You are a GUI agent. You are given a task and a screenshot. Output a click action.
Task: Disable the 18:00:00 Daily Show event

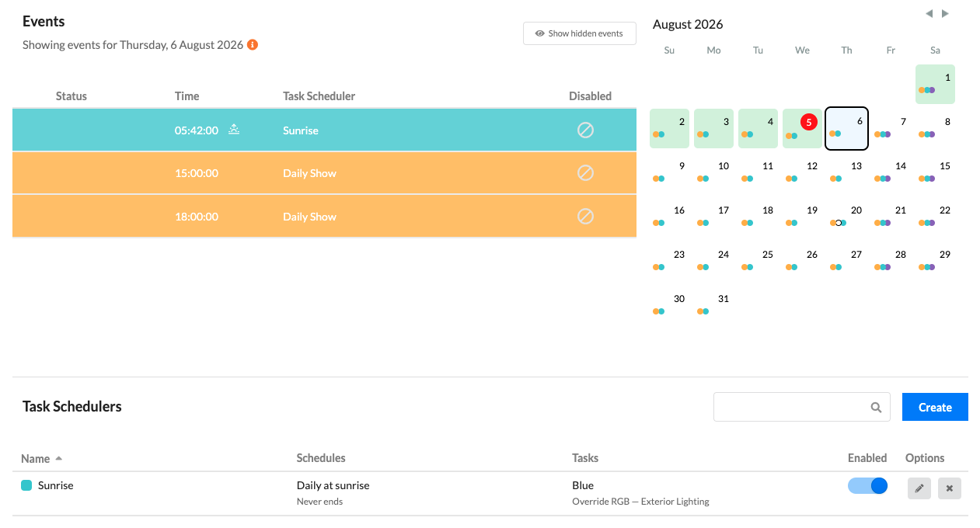click(x=586, y=217)
